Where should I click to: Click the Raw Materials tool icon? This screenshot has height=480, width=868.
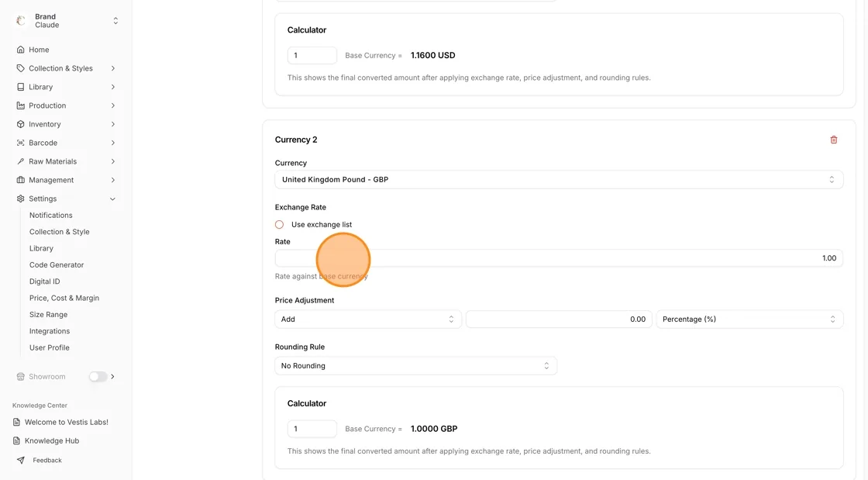[x=20, y=161]
